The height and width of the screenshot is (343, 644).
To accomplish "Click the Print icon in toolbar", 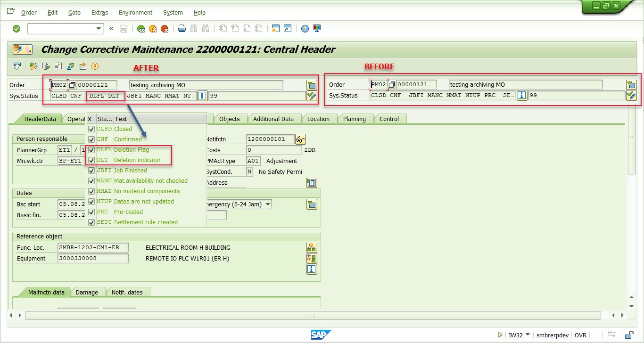I will point(182,29).
